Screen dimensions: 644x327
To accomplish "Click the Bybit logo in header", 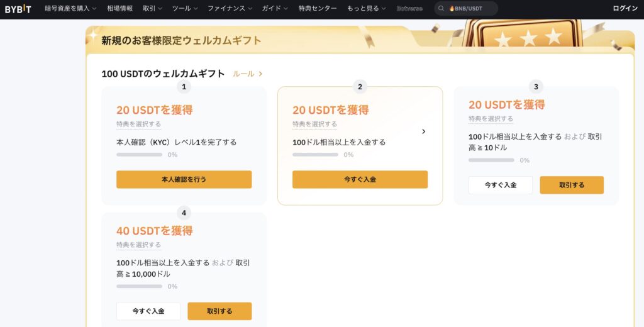I will pyautogui.click(x=19, y=9).
